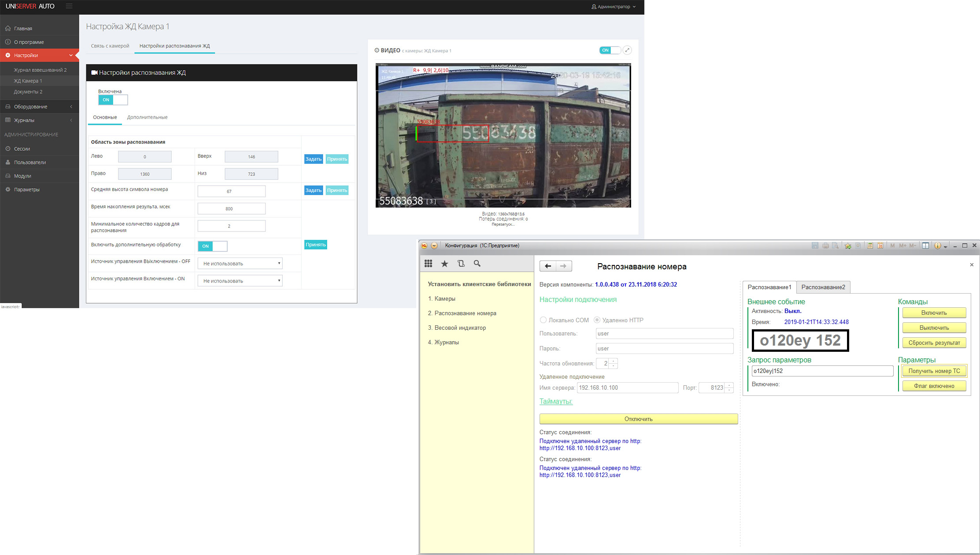The width and height of the screenshot is (980, 555).
Task: Open the 1C sections grid menu icon
Action: click(x=428, y=264)
